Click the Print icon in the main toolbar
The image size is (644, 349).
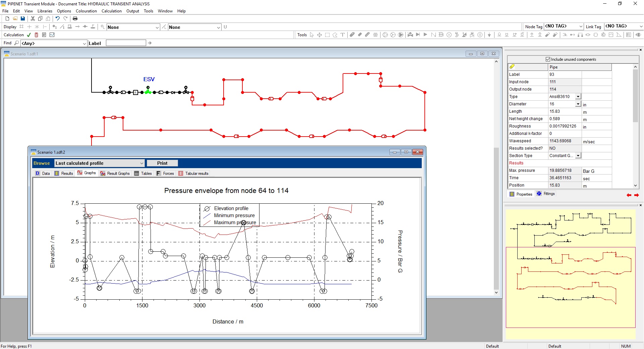click(x=75, y=18)
